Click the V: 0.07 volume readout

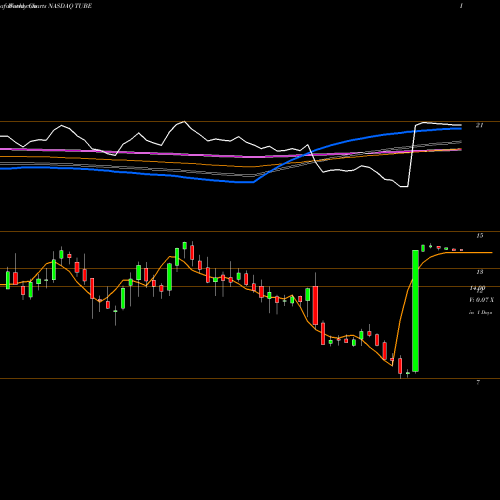pyautogui.click(x=481, y=300)
